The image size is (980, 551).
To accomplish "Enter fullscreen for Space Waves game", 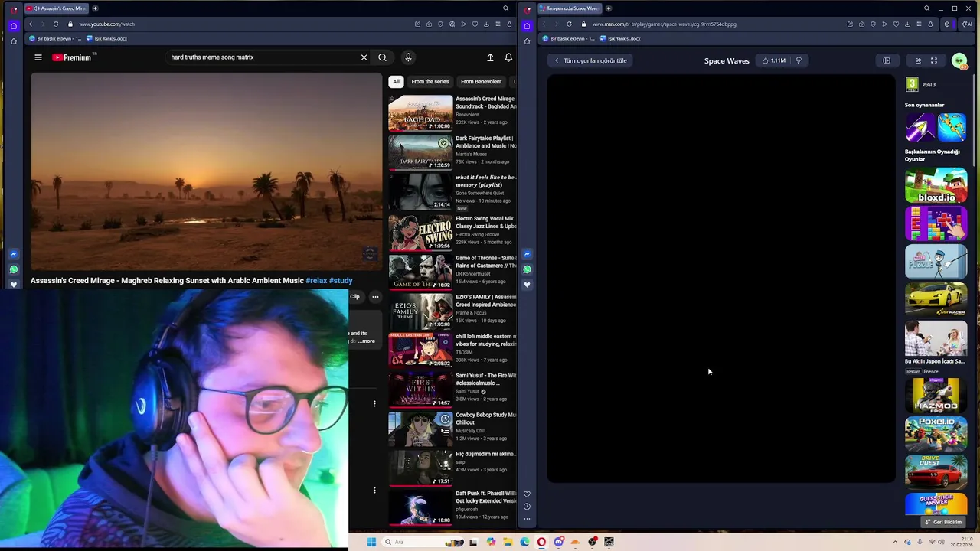I will [x=934, y=60].
